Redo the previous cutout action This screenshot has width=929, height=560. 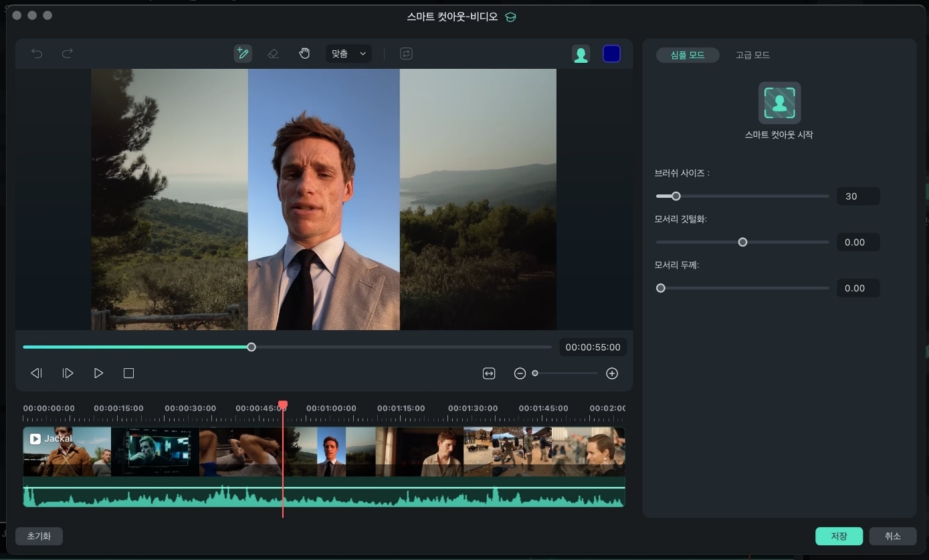pyautogui.click(x=68, y=53)
